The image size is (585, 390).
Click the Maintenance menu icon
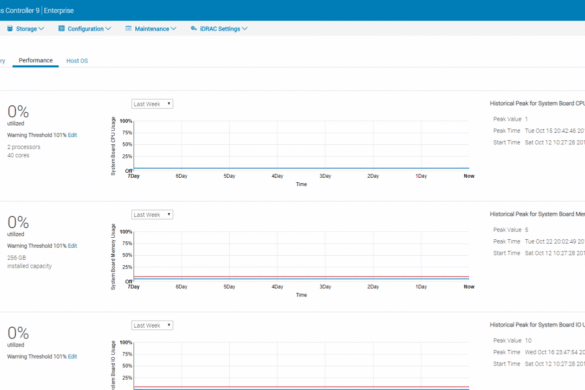pos(128,28)
